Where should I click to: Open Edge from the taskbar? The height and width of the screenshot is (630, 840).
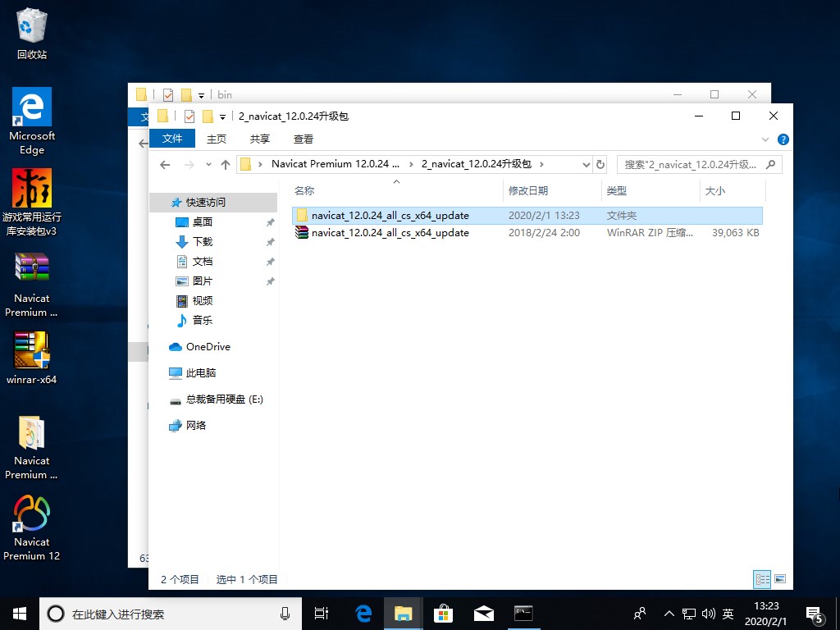pos(363,614)
